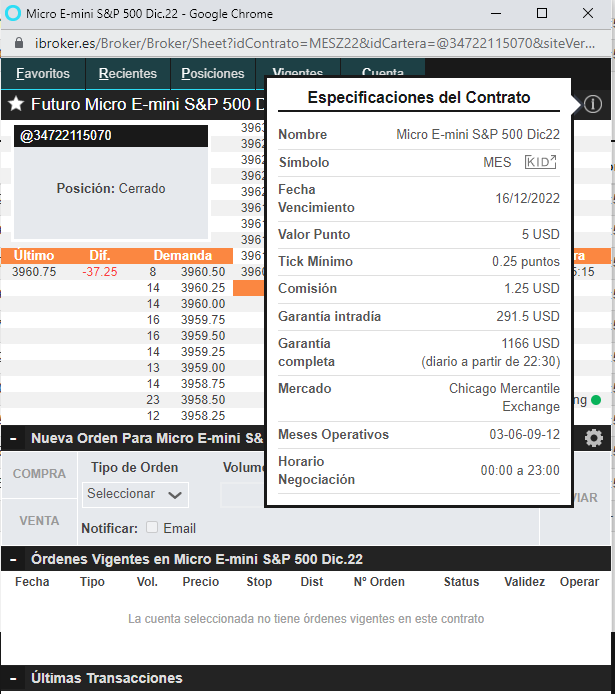Viewport: 615px width, 694px height.
Task: Click the Futuro Micro E-mini S&P 500 title
Action: pos(147,104)
